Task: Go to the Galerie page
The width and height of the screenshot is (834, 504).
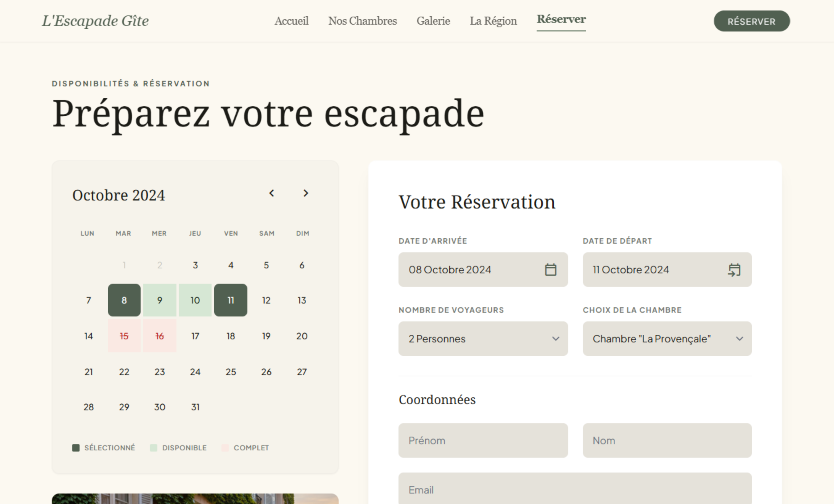Action: coord(433,21)
